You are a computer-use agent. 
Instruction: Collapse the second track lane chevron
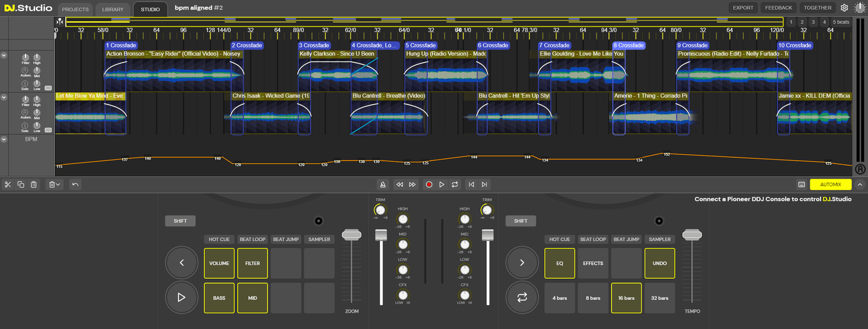4,97
